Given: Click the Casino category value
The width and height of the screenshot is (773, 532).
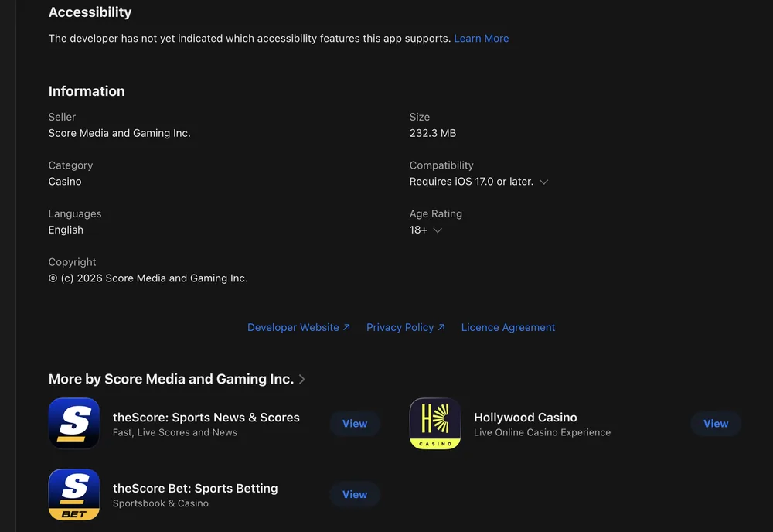Looking at the screenshot, I should pos(65,182).
